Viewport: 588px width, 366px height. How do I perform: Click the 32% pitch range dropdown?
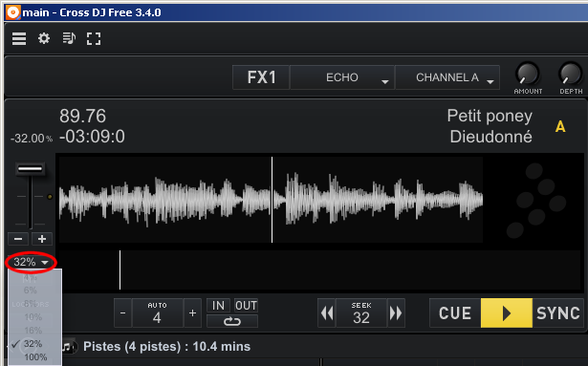pyautogui.click(x=31, y=262)
